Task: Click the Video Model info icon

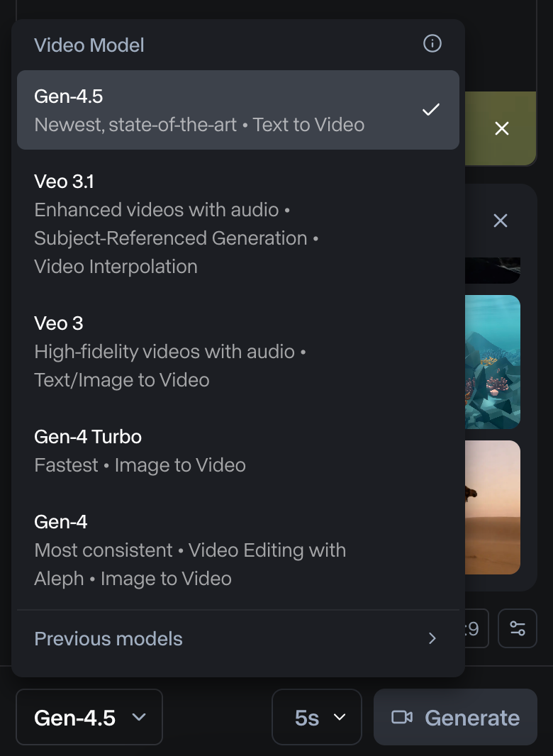Action: click(432, 45)
